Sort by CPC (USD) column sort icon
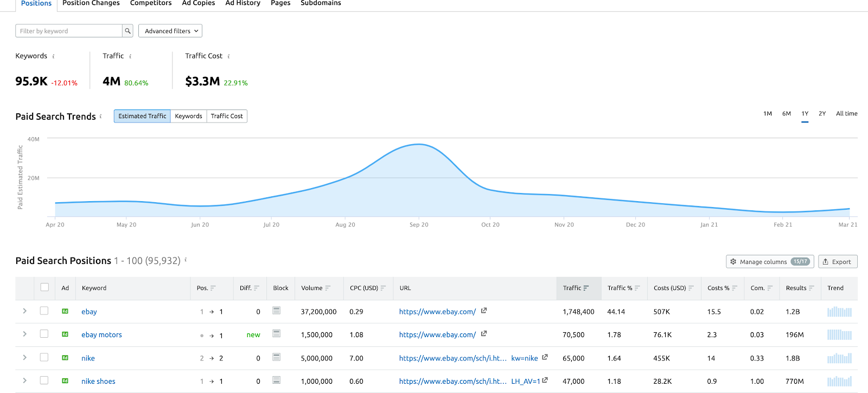This screenshot has width=868, height=393. point(383,288)
